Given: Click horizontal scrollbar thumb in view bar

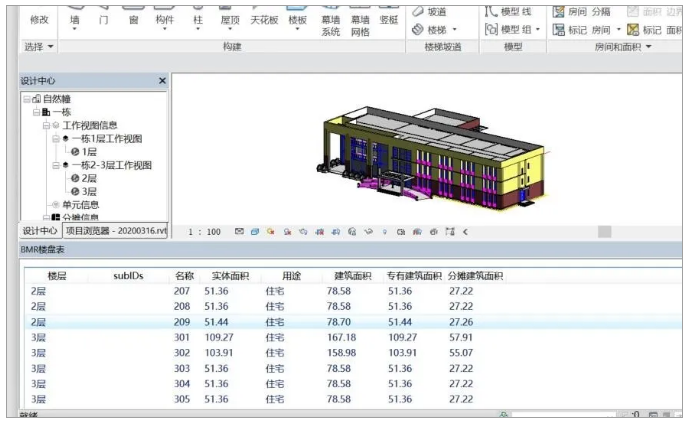Looking at the screenshot, I should pyautogui.click(x=605, y=232).
